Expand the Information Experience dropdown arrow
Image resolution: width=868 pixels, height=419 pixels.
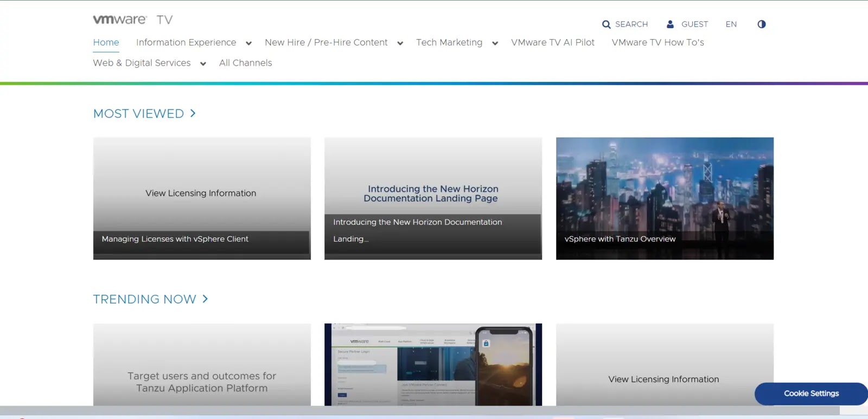tap(248, 43)
